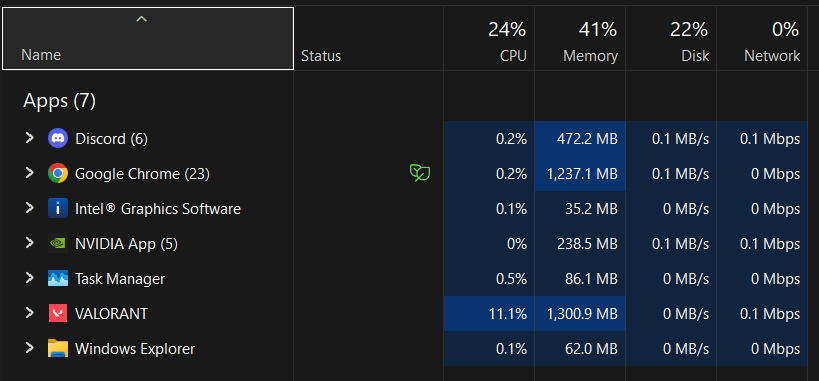This screenshot has height=381, width=819.
Task: Expand the Google Chrome process group
Action: point(30,173)
